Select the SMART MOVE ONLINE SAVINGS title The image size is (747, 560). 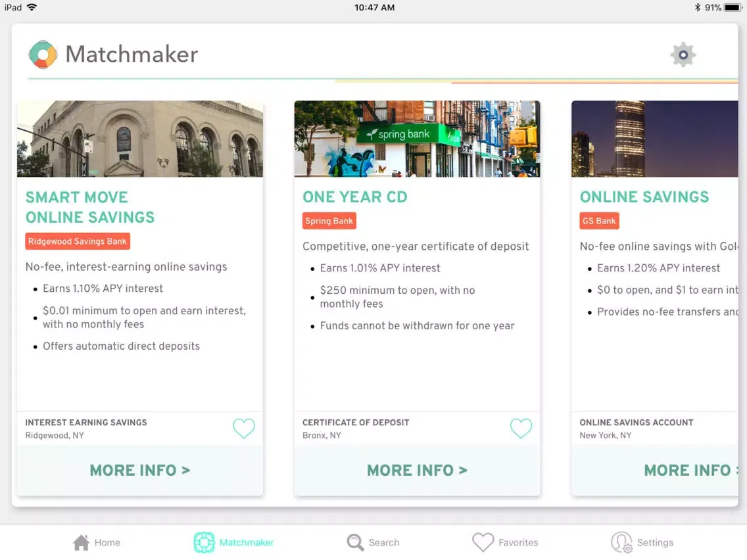point(90,207)
